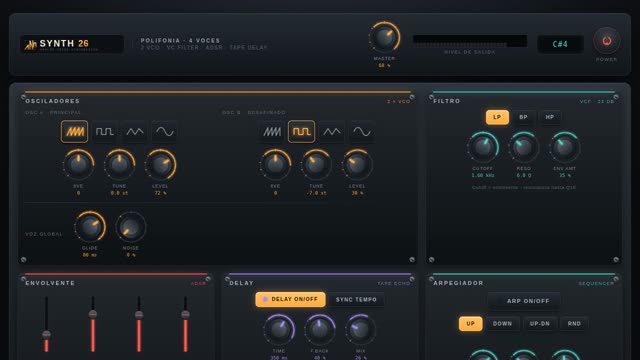The height and width of the screenshot is (360, 640).
Task: Click the TAPE ECHO label
Action: (393, 283)
